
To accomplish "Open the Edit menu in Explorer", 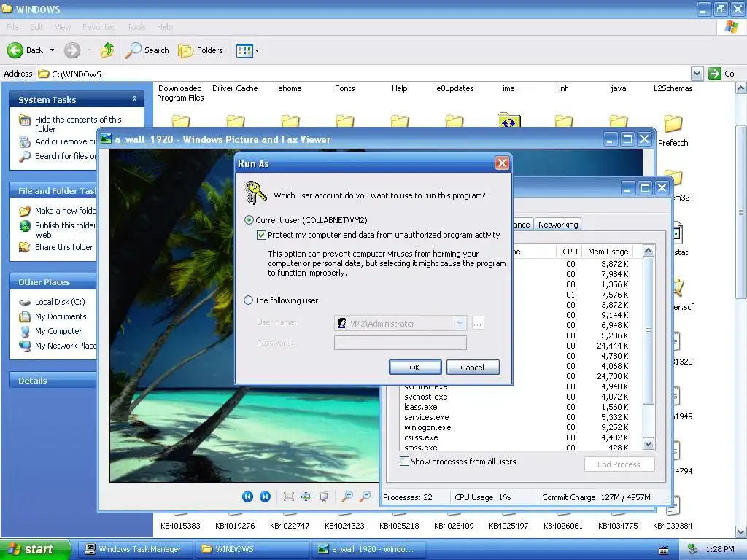I will (36, 27).
